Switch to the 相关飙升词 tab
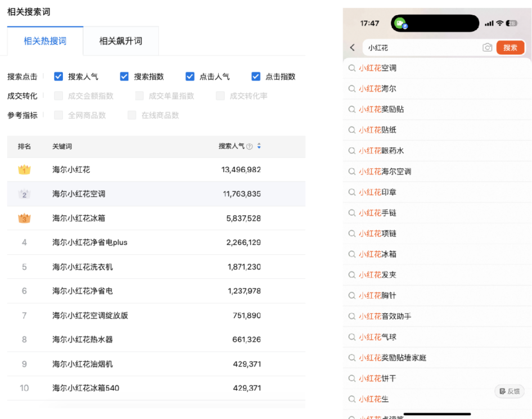Screen dimensions: 532x419 coord(121,41)
